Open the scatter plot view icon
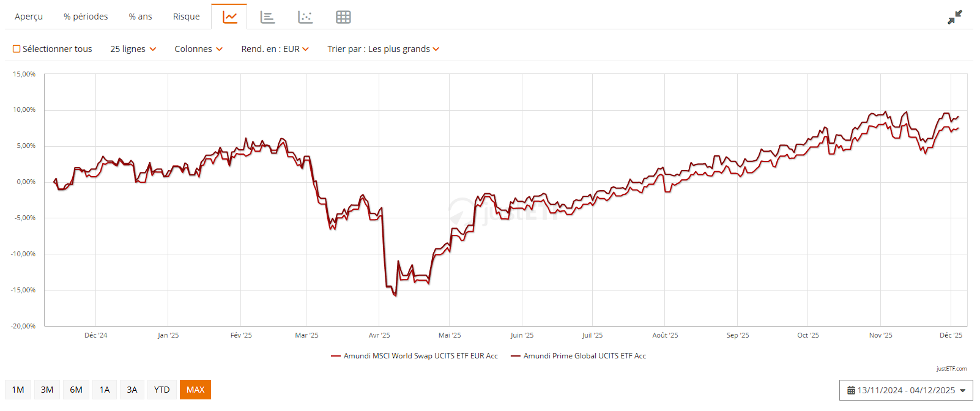Image resolution: width=980 pixels, height=411 pixels. click(305, 17)
